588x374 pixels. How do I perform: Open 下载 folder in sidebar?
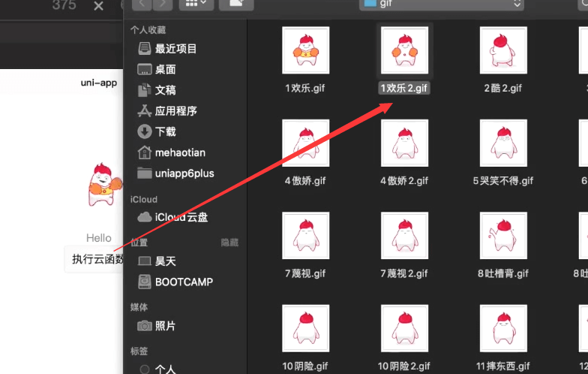click(157, 132)
